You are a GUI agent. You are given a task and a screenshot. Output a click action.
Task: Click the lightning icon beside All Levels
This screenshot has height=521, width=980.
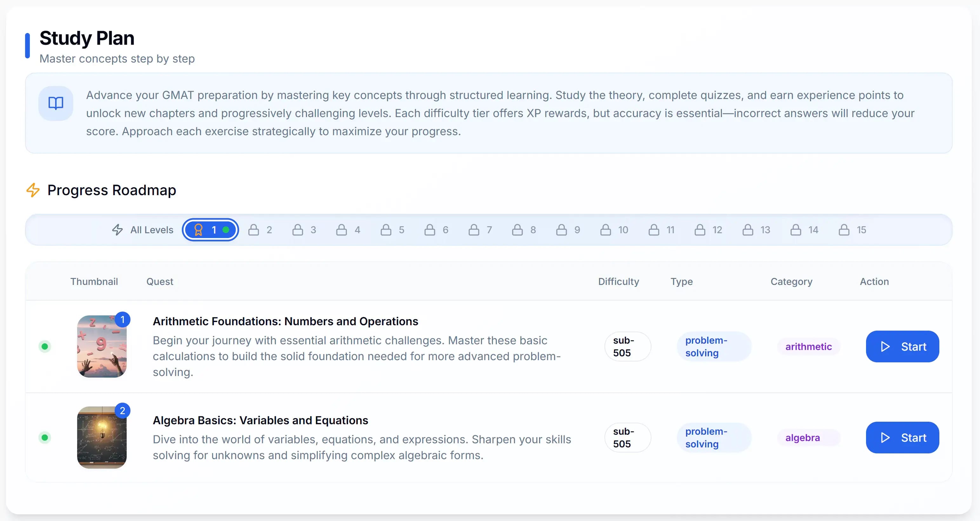[x=117, y=230]
